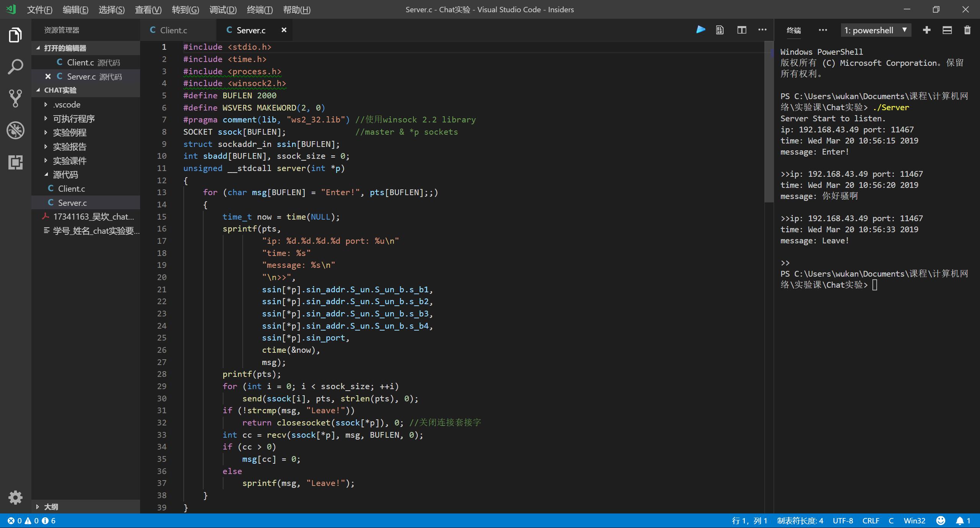Open the Source Control view
The height and width of the screenshot is (528, 980).
pos(15,98)
